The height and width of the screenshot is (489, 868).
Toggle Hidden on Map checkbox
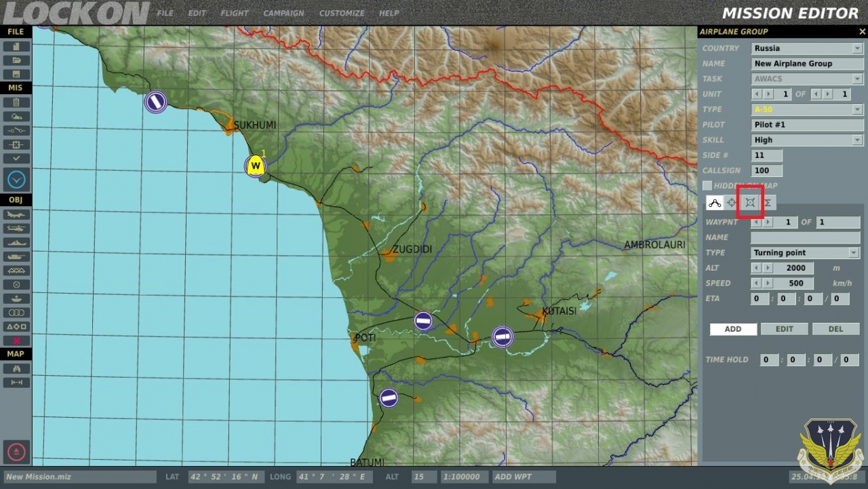point(707,186)
